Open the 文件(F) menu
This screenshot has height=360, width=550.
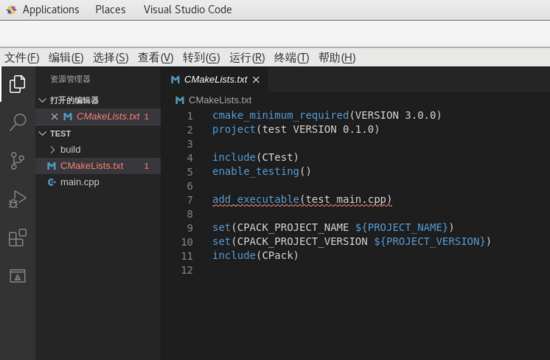(x=22, y=58)
